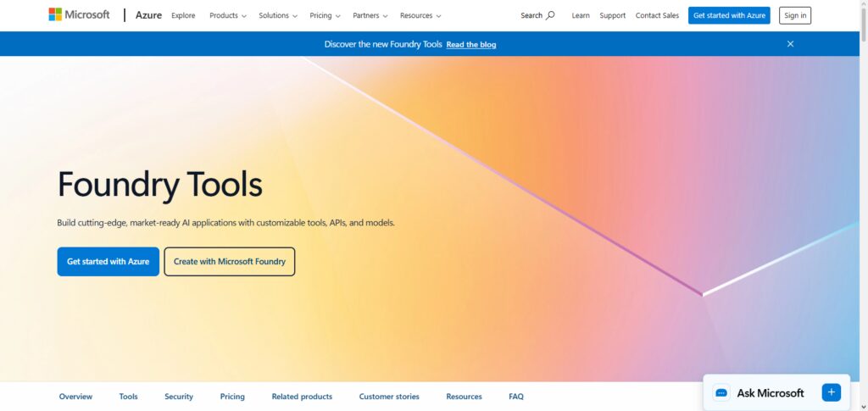The image size is (868, 411).
Task: Expand the Pricing dropdown in header
Action: click(x=325, y=15)
